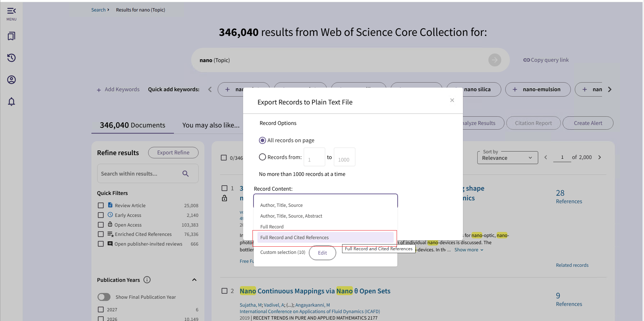
Task: Click plus icon on nano-emulsion keyword
Action: [x=515, y=89]
